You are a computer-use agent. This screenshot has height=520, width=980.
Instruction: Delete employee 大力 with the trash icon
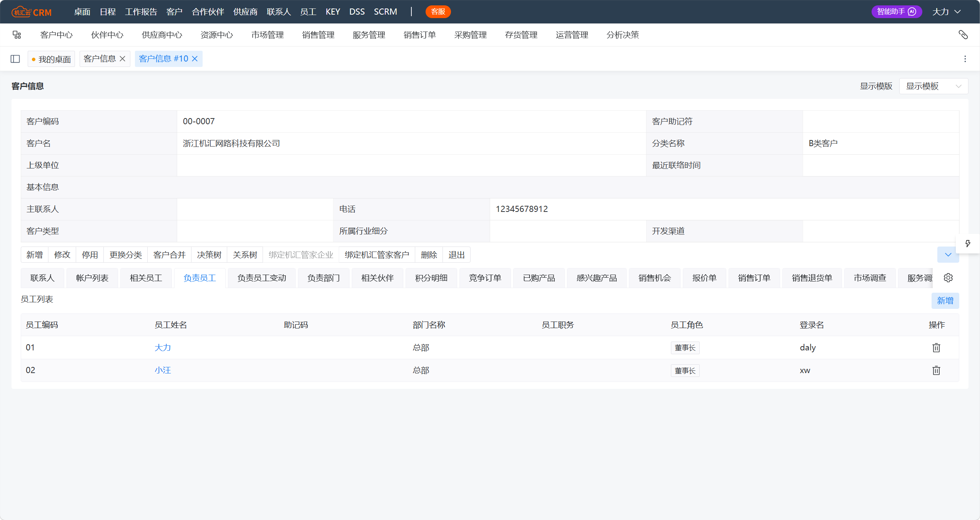click(936, 348)
